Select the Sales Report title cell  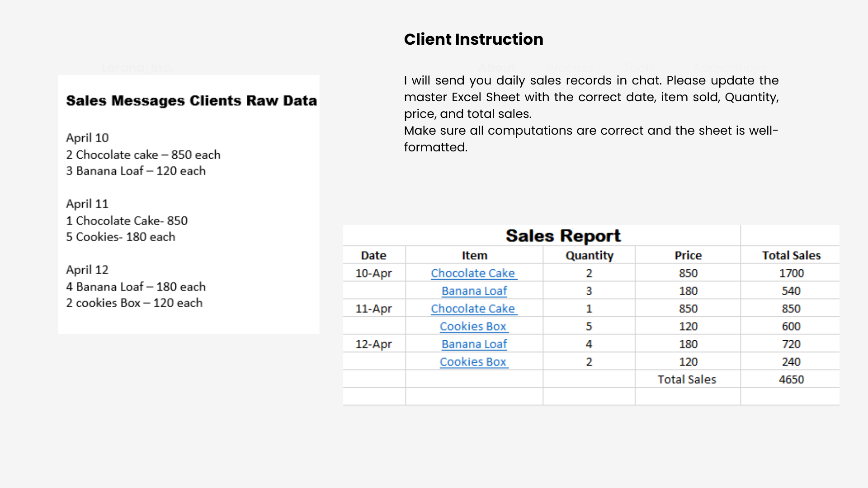(542, 235)
